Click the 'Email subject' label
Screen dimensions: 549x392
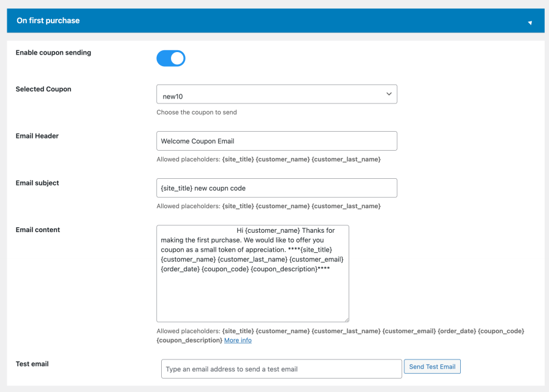click(x=37, y=183)
